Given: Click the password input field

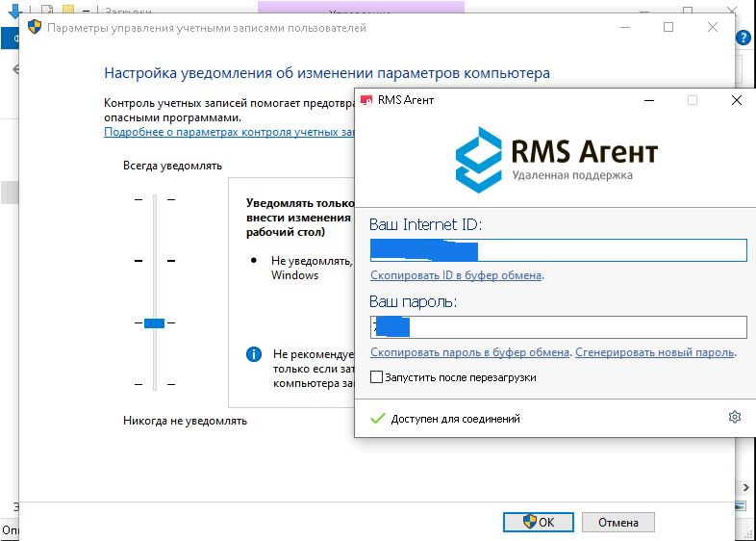Looking at the screenshot, I should point(558,327).
